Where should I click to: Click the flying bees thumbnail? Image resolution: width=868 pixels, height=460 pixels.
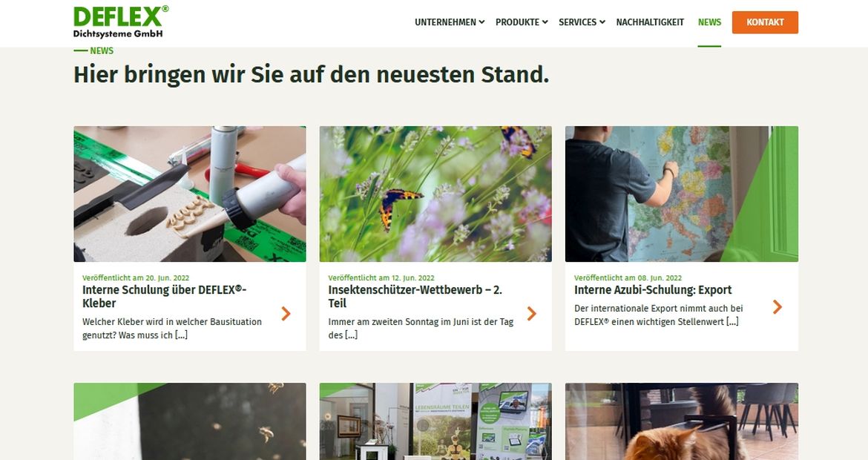click(x=190, y=421)
